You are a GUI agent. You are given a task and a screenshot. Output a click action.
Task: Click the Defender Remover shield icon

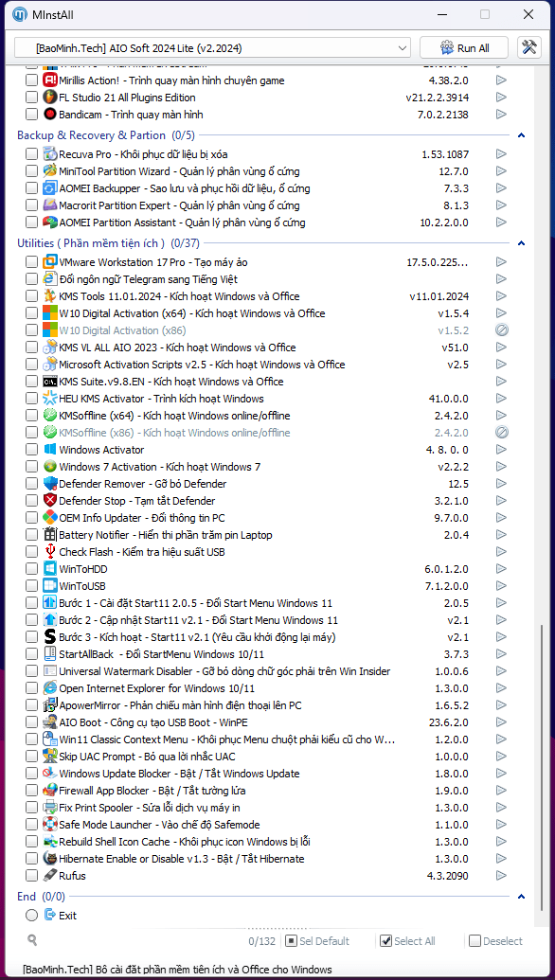pyautogui.click(x=50, y=484)
